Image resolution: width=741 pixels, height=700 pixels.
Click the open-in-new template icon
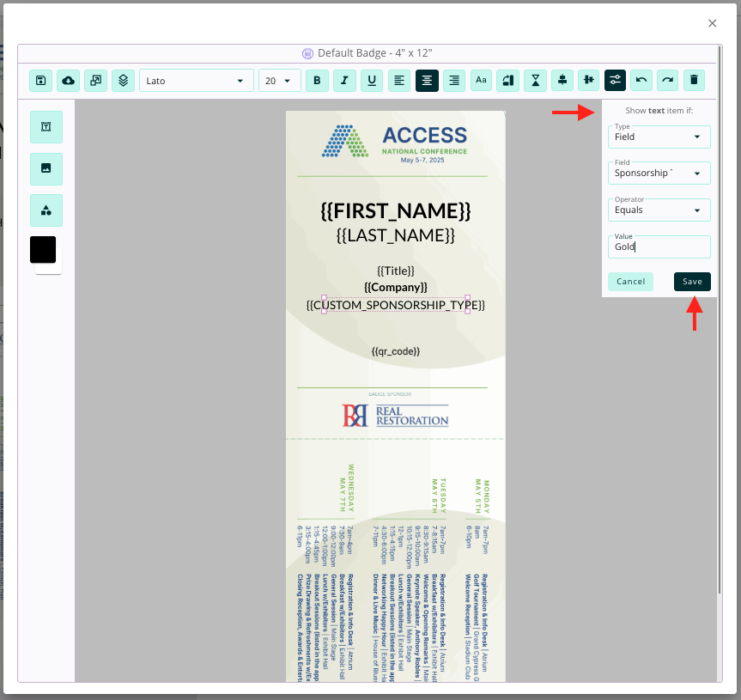click(95, 81)
